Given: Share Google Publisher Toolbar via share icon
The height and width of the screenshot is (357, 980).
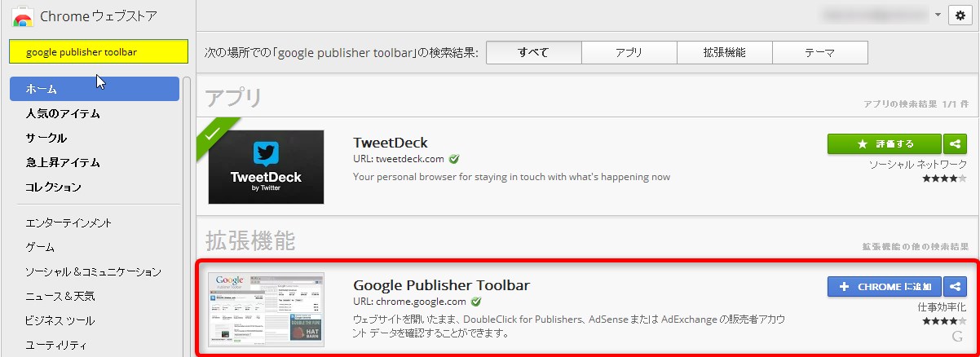Looking at the screenshot, I should (955, 286).
